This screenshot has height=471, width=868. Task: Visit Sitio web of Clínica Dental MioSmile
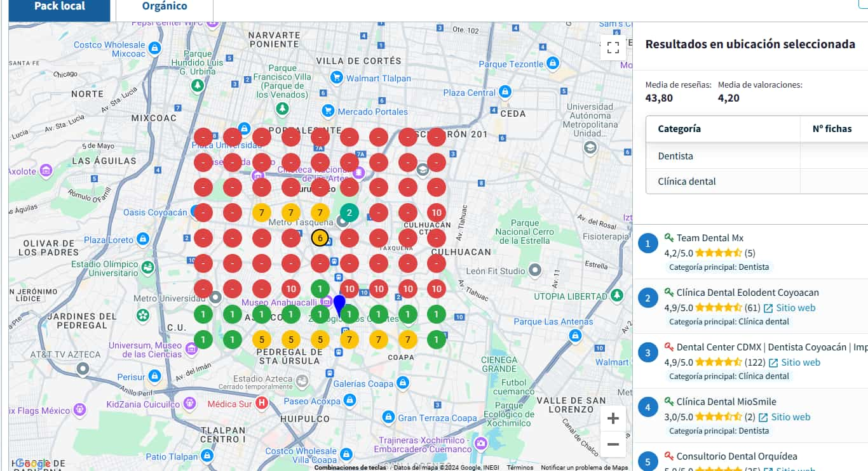pos(784,417)
